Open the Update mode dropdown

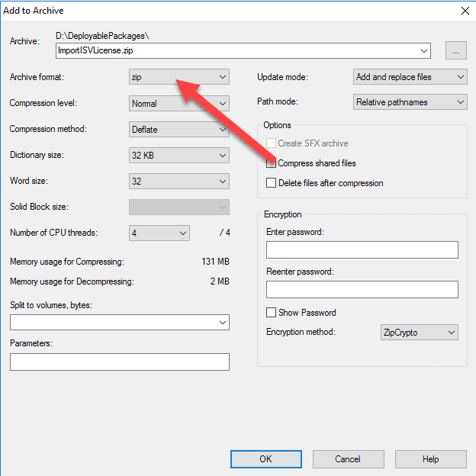coord(410,77)
